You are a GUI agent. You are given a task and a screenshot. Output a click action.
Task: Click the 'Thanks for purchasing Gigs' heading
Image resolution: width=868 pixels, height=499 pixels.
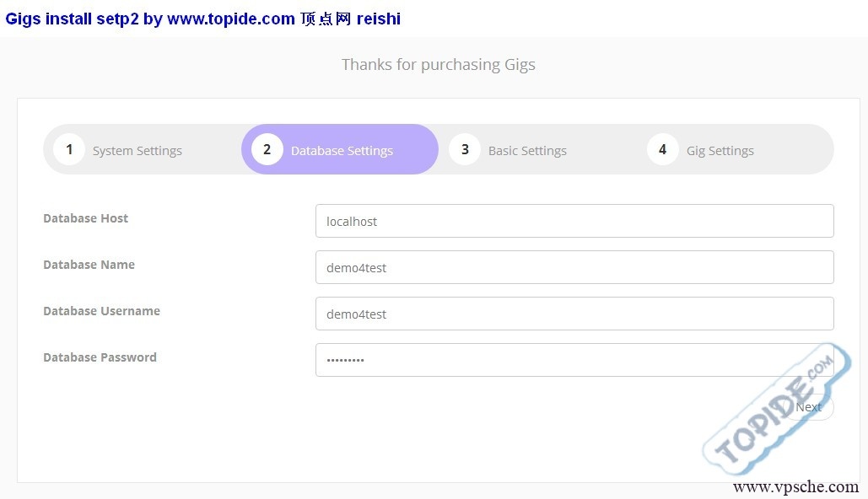438,65
